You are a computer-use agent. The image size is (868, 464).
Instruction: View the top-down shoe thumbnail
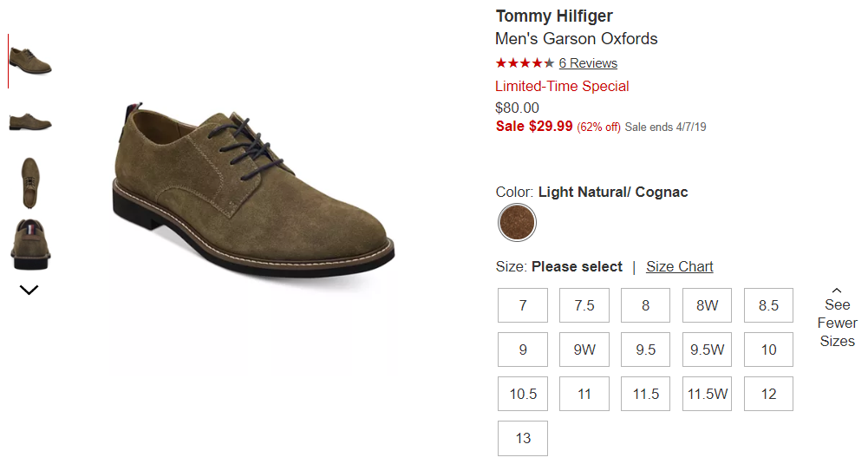click(x=29, y=183)
